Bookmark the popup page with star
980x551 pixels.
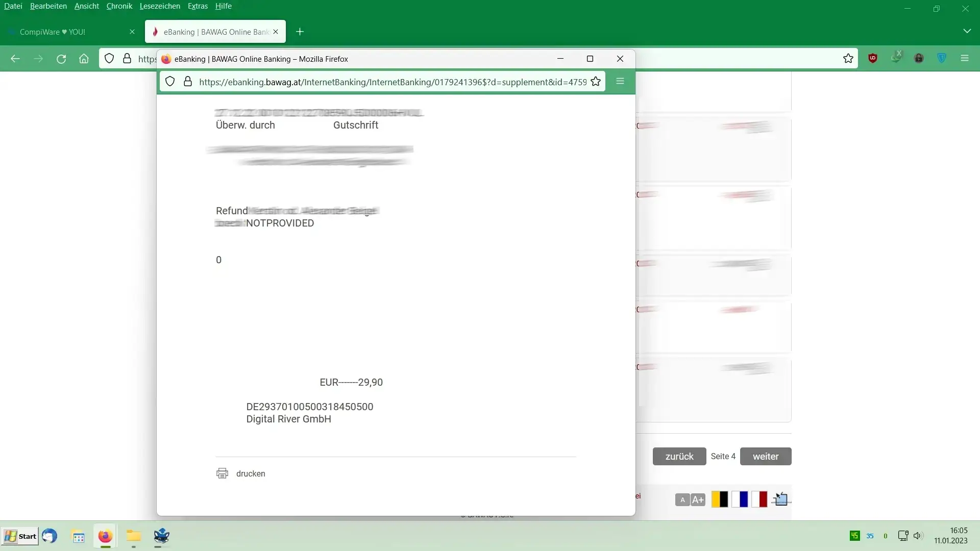click(x=596, y=82)
